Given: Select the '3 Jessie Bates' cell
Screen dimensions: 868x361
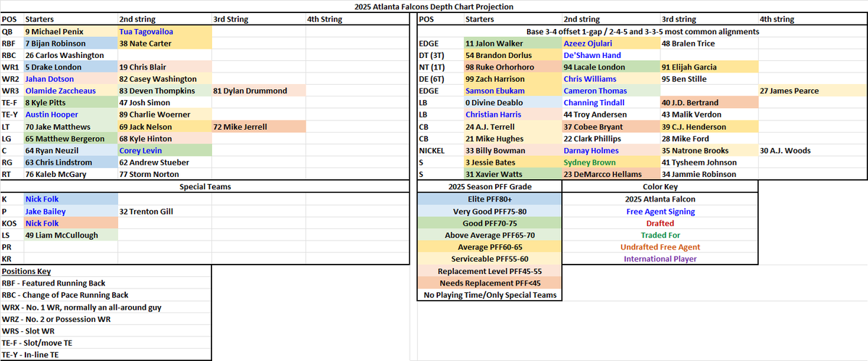Looking at the screenshot, I should (513, 162).
